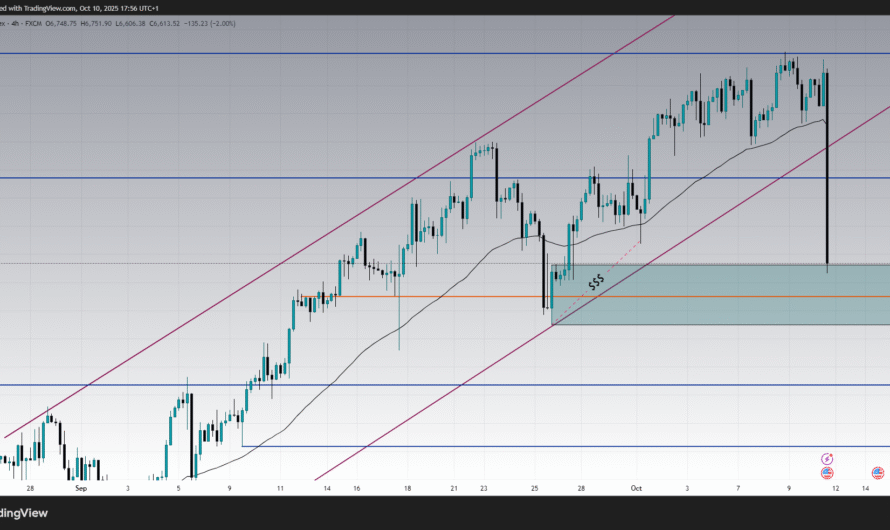Click the Sep label on the time axis
Image resolution: width=890 pixels, height=530 pixels.
(81, 488)
